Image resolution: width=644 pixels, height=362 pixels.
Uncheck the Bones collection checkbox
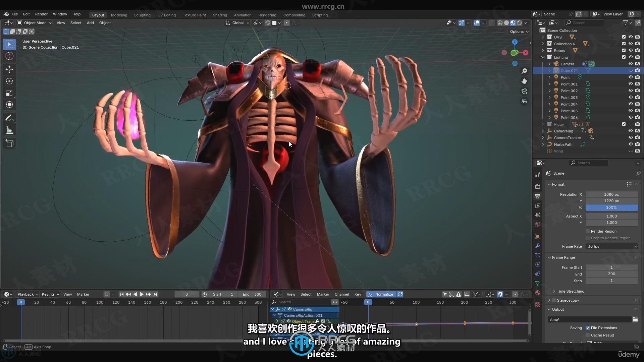point(624,51)
